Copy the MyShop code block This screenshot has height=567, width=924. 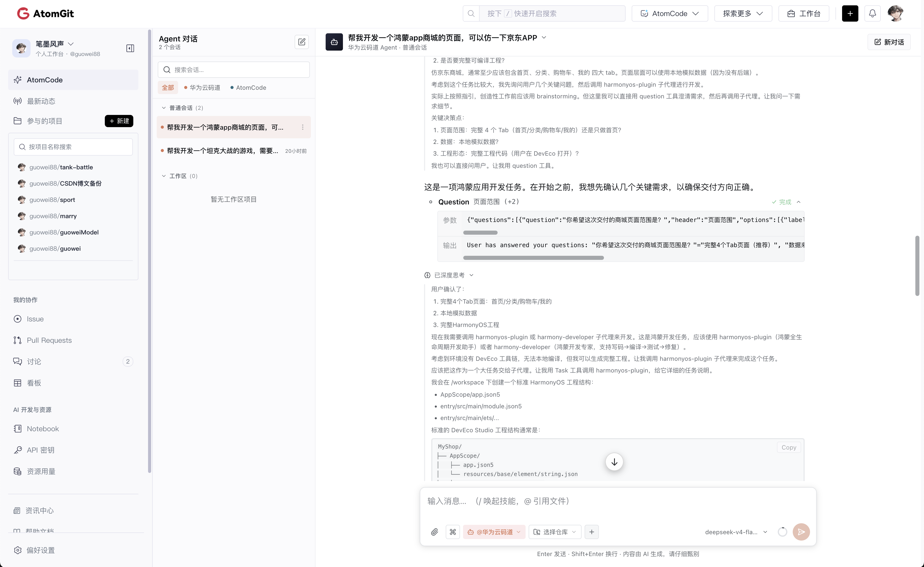click(789, 447)
